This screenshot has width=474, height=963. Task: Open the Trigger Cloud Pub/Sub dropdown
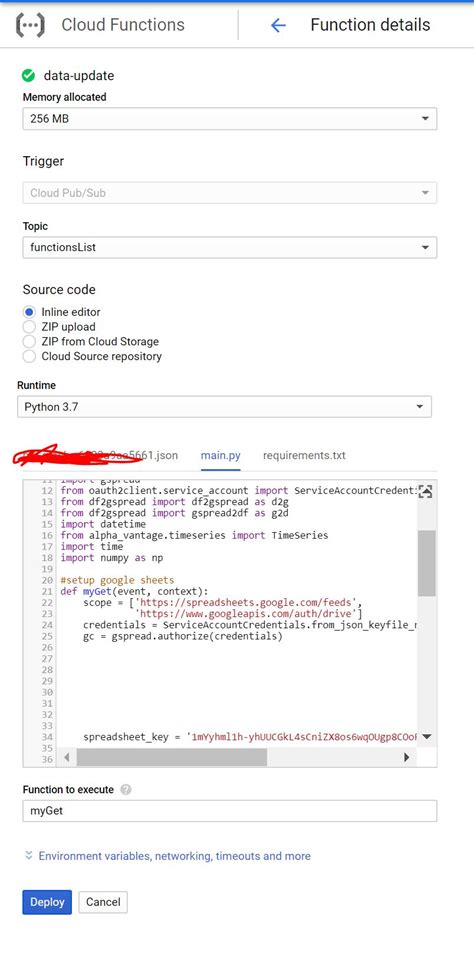(230, 193)
